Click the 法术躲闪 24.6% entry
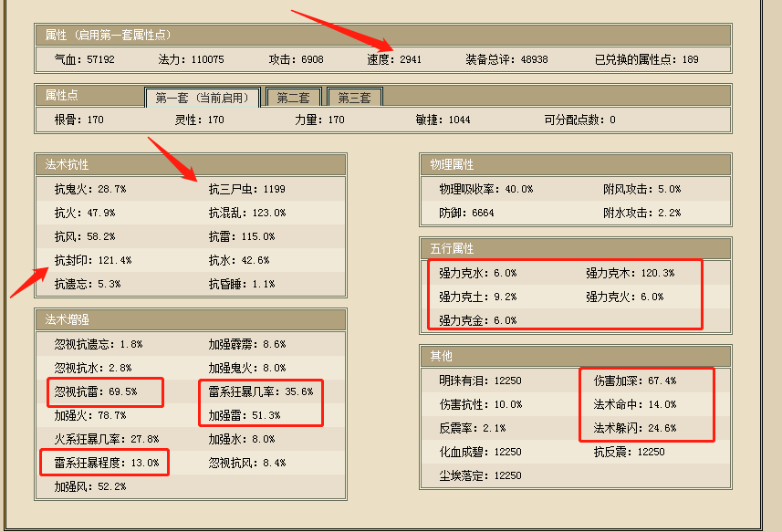 click(x=635, y=428)
